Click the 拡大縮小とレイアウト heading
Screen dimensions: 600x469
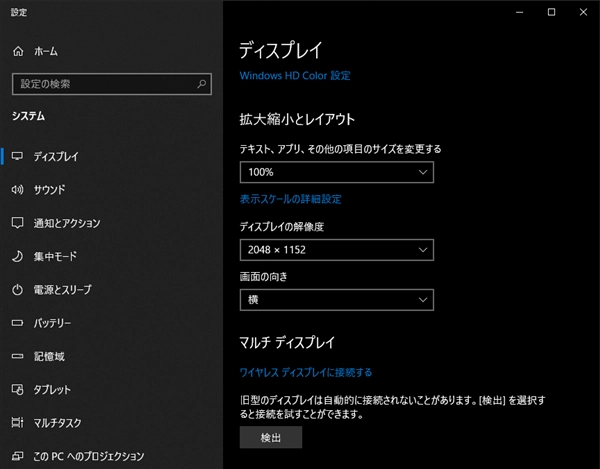tap(297, 119)
